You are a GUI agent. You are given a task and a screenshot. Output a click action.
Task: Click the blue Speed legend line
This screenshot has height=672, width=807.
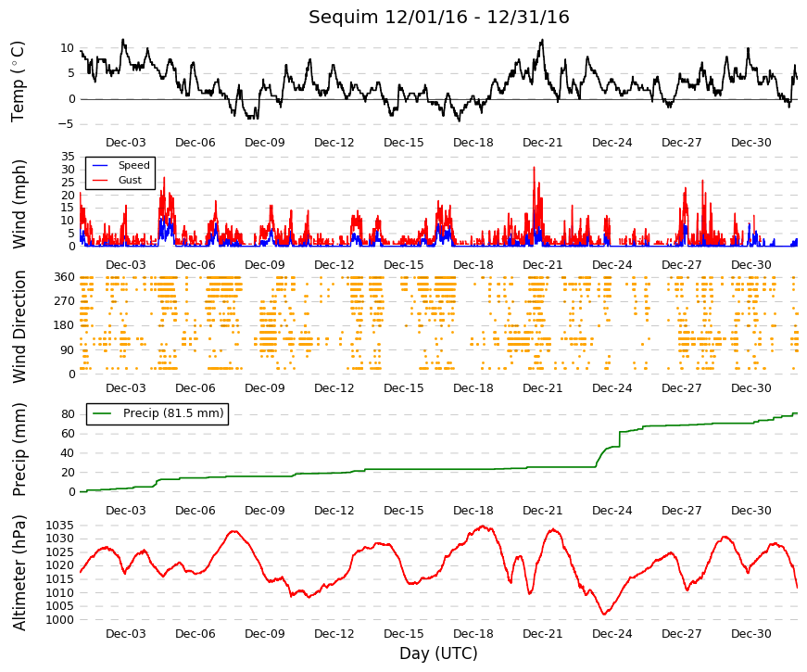pyautogui.click(x=100, y=165)
